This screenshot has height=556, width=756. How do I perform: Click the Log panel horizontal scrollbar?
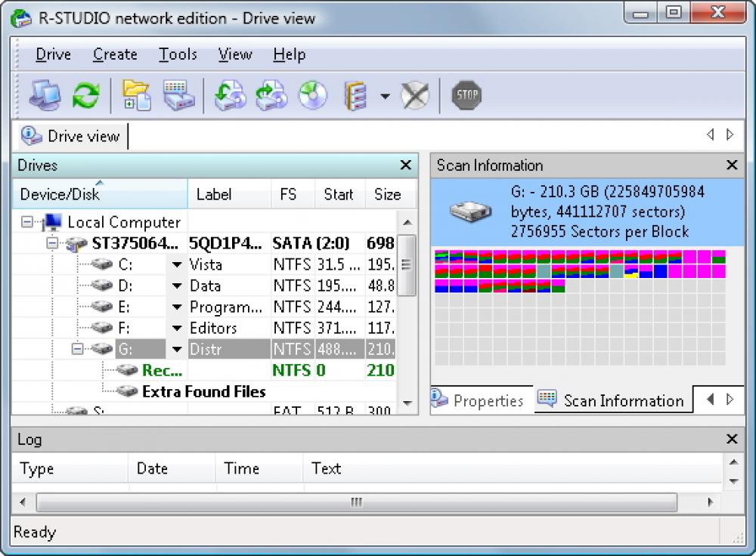tap(355, 500)
